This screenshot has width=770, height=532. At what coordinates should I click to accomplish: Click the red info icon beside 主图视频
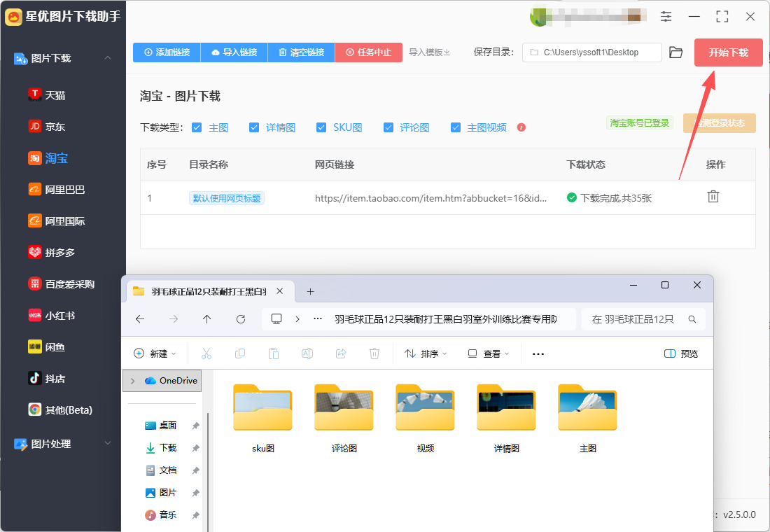click(521, 127)
